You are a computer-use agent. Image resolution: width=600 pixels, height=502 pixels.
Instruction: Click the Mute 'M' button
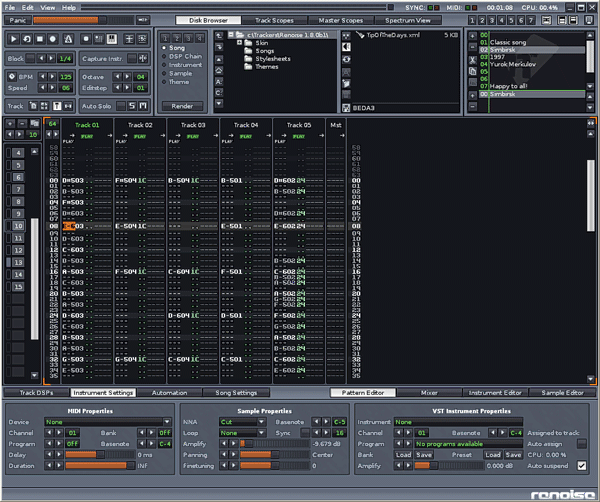(143, 106)
